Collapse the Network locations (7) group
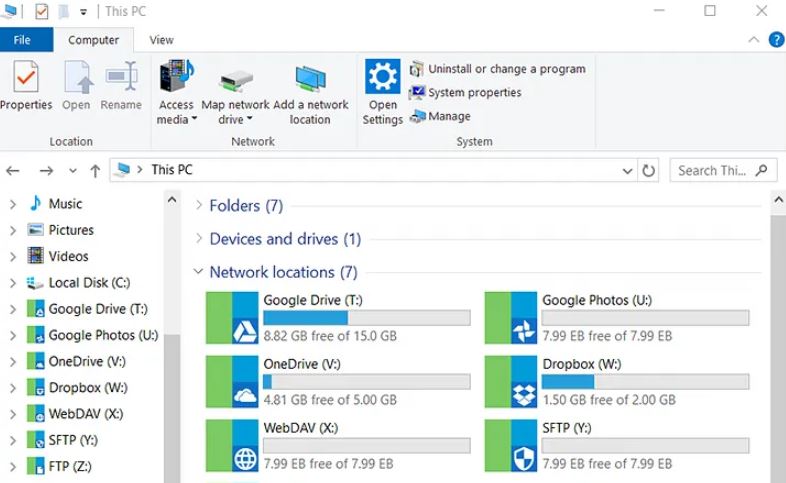The width and height of the screenshot is (786, 483). 199,272
